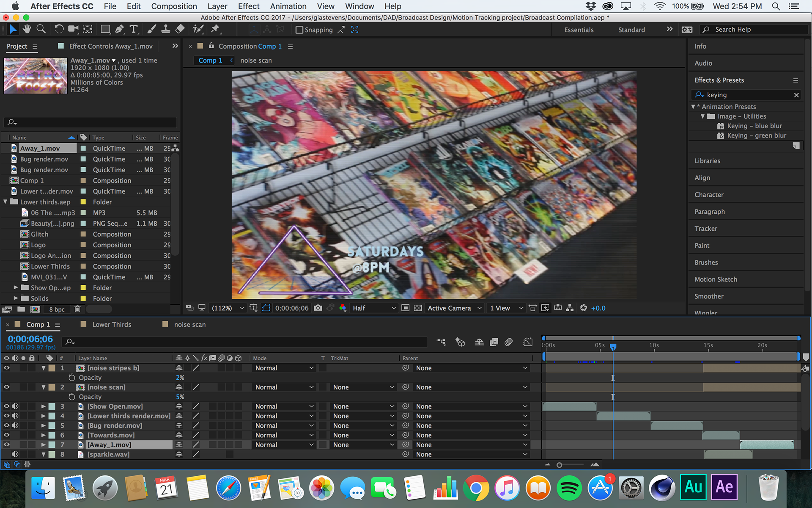812x508 pixels.
Task: Open the Active Camera dropdown
Action: pos(454,308)
